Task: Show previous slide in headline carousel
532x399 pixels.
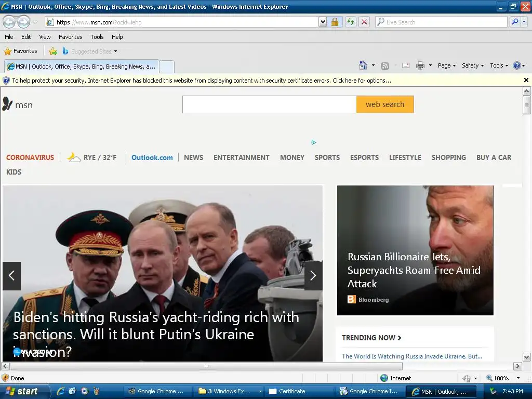Action: pos(11,276)
